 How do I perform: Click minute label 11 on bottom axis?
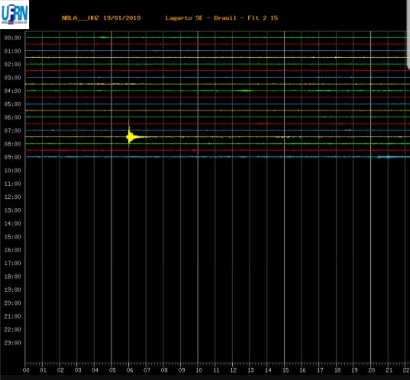[x=216, y=370]
